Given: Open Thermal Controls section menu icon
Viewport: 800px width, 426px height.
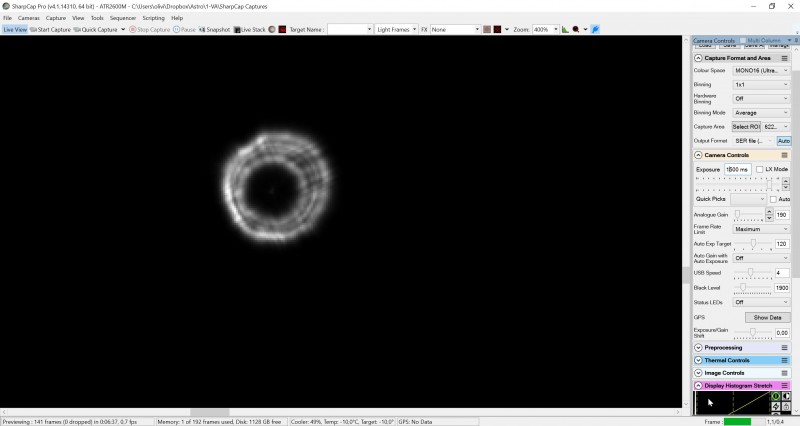Looking at the screenshot, I should click(x=784, y=360).
